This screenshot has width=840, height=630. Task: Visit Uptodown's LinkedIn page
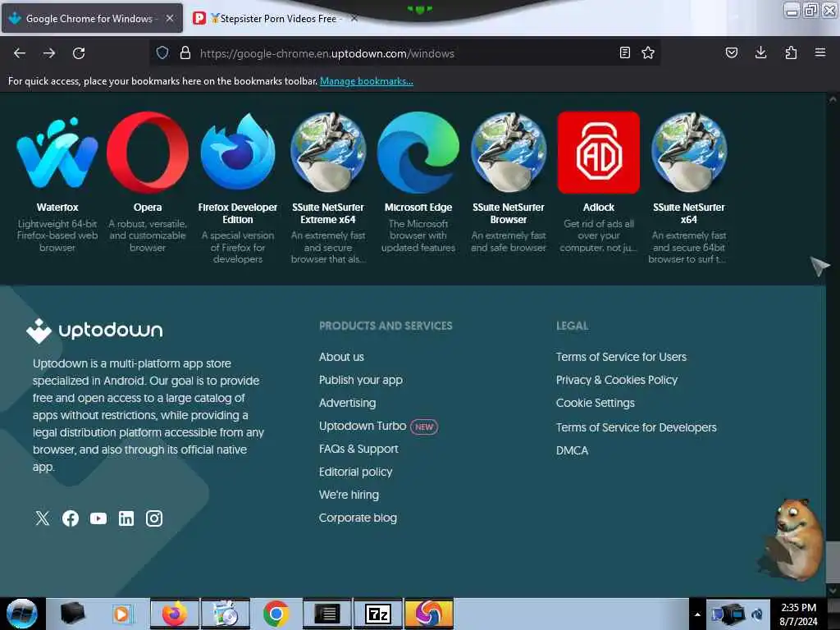pyautogui.click(x=126, y=518)
